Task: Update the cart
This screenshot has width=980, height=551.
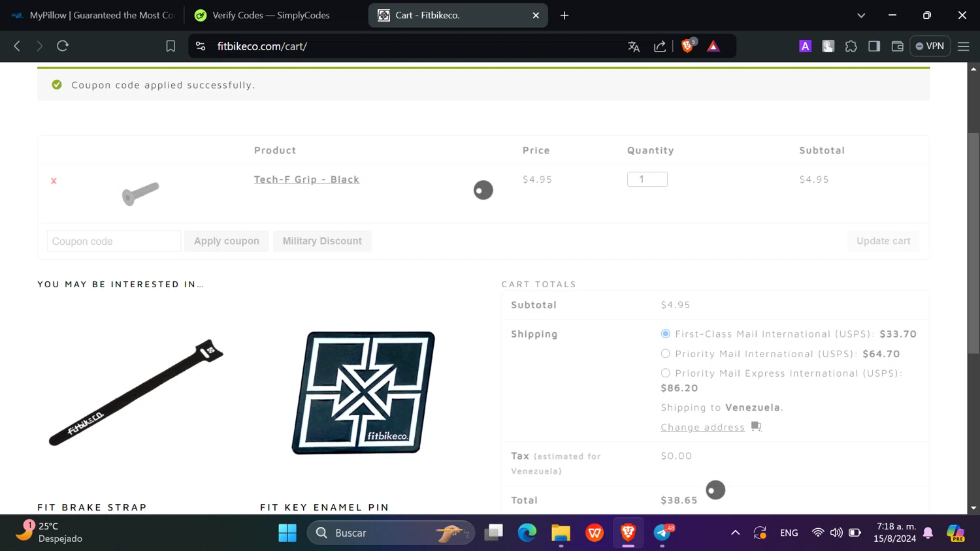Action: pyautogui.click(x=883, y=241)
